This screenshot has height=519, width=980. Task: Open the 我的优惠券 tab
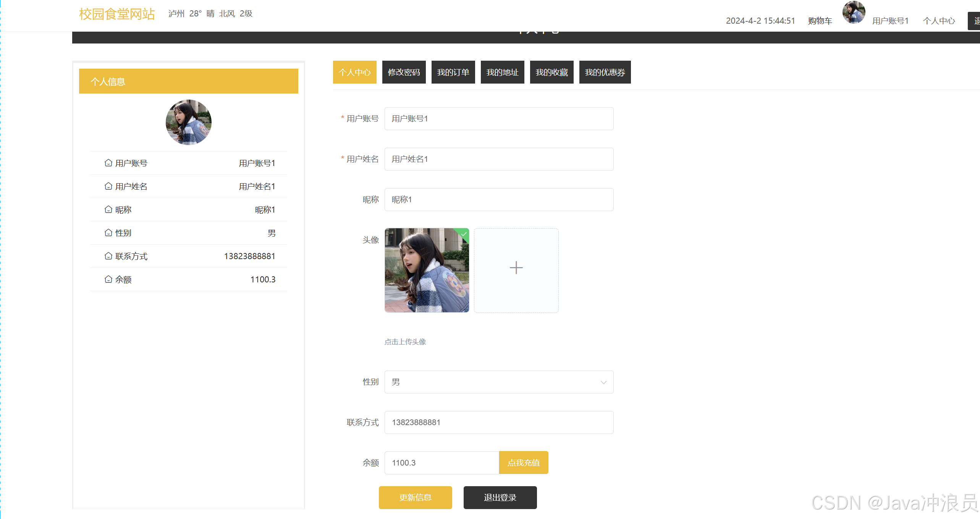click(605, 72)
